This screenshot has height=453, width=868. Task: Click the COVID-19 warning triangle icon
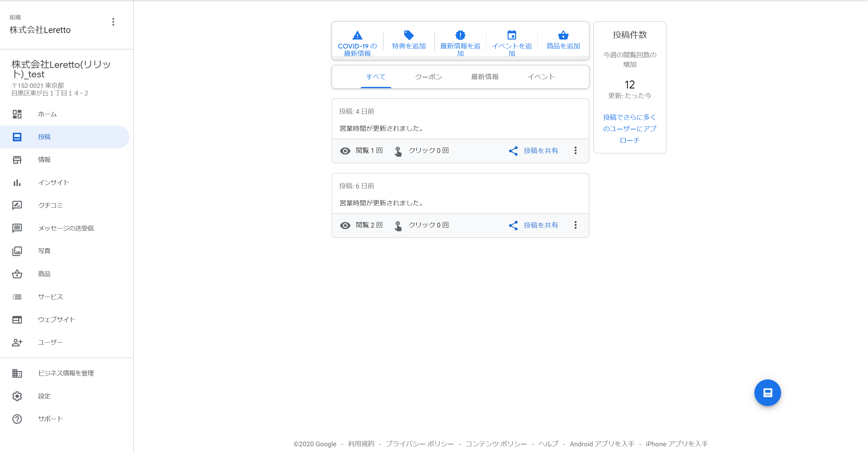357,35
